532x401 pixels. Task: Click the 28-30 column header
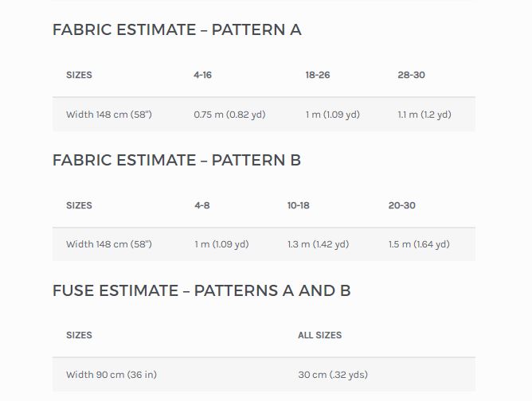tap(411, 75)
